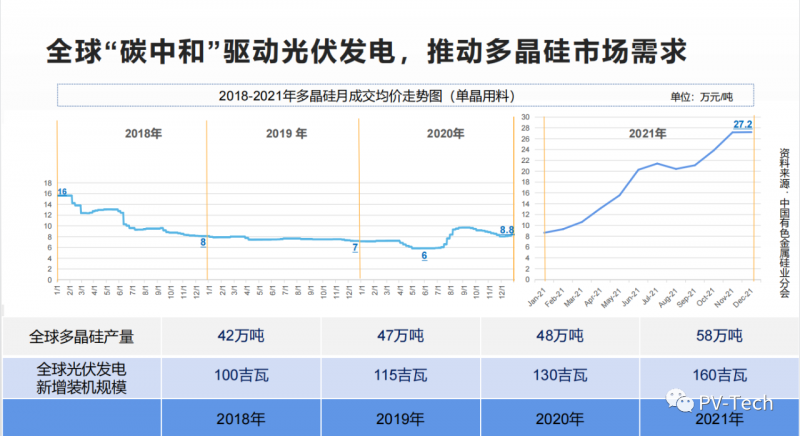Click the 全球光伏发电新增装机规模 row header
Screen dimensions: 800x436
[x=86, y=376]
